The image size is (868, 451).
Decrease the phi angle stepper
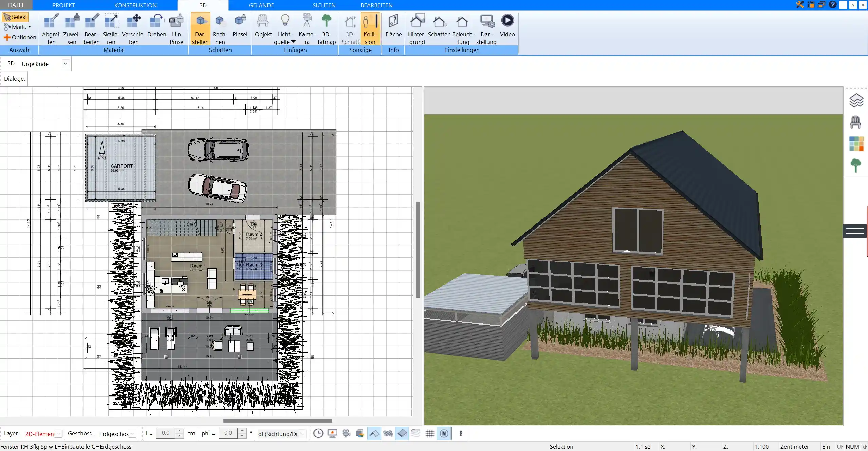(242, 436)
